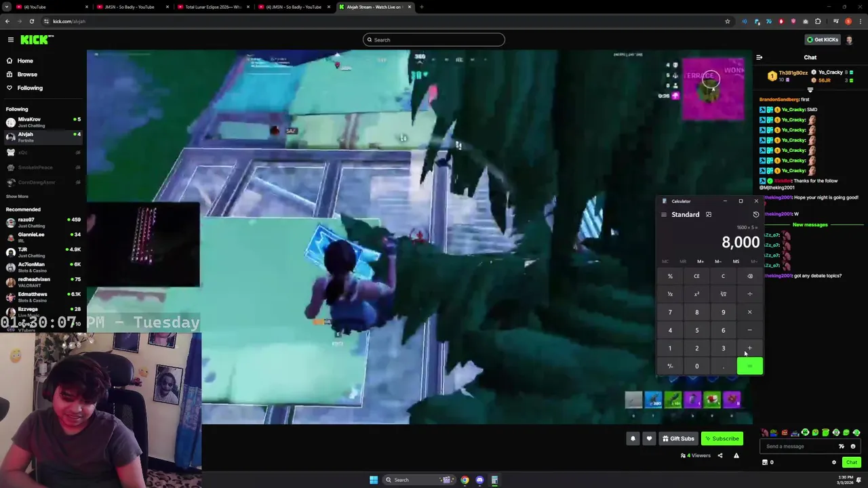This screenshot has width=868, height=488.
Task: Open user profile avatar on Kick
Action: (850, 40)
